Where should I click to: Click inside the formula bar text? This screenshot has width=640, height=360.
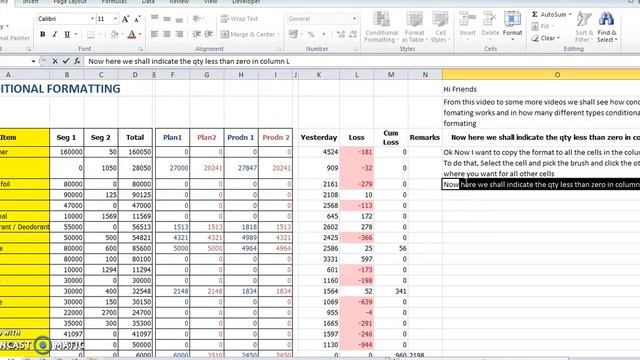point(189,61)
